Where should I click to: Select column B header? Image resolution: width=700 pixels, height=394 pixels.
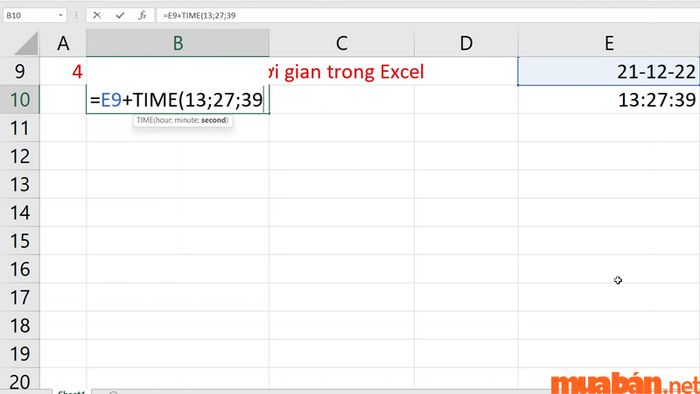(178, 43)
